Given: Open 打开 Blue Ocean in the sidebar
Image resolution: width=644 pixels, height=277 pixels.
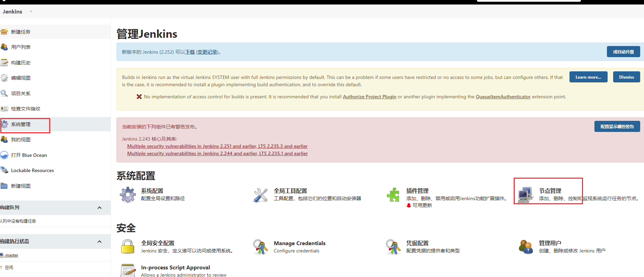Looking at the screenshot, I should [x=29, y=155].
